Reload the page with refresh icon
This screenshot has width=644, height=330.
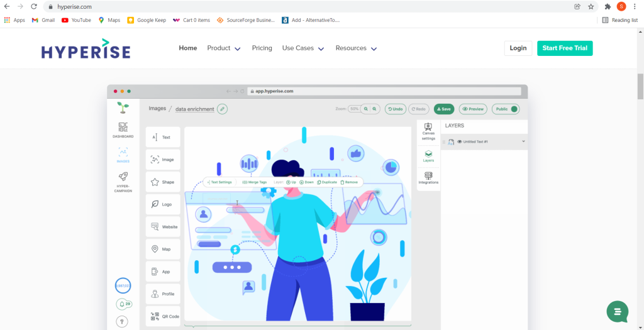click(x=34, y=6)
